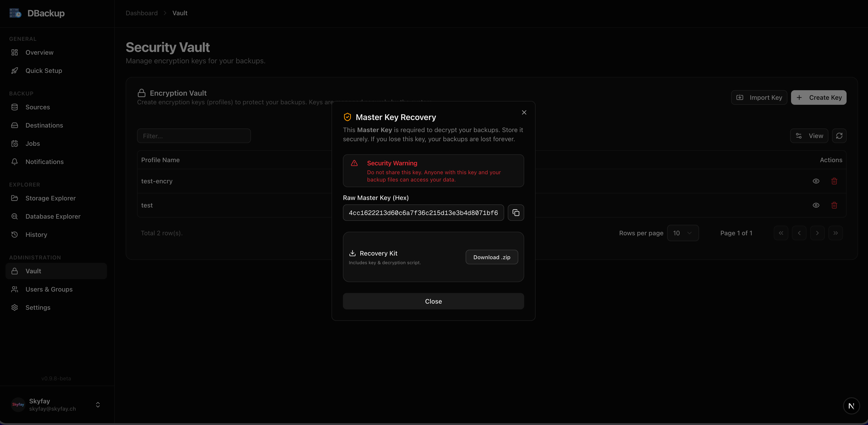Click the Skyfay user avatar
Viewport: 868px width, 425px height.
point(18,405)
